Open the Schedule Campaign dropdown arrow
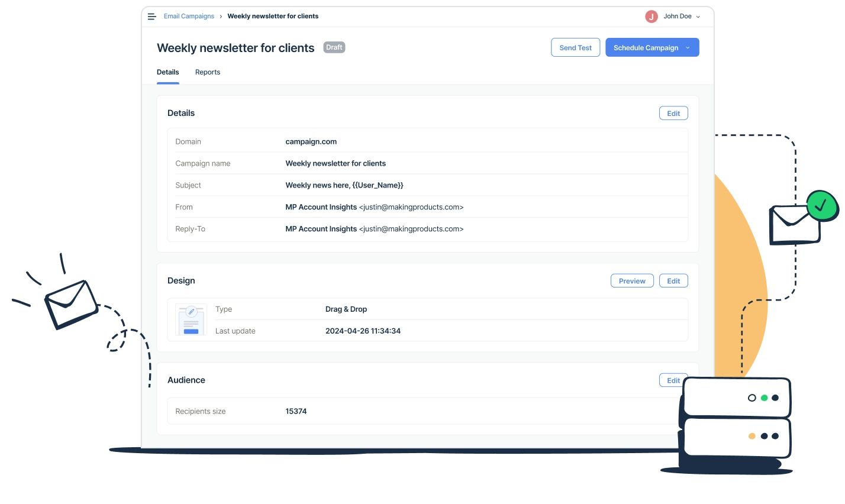 (x=688, y=48)
